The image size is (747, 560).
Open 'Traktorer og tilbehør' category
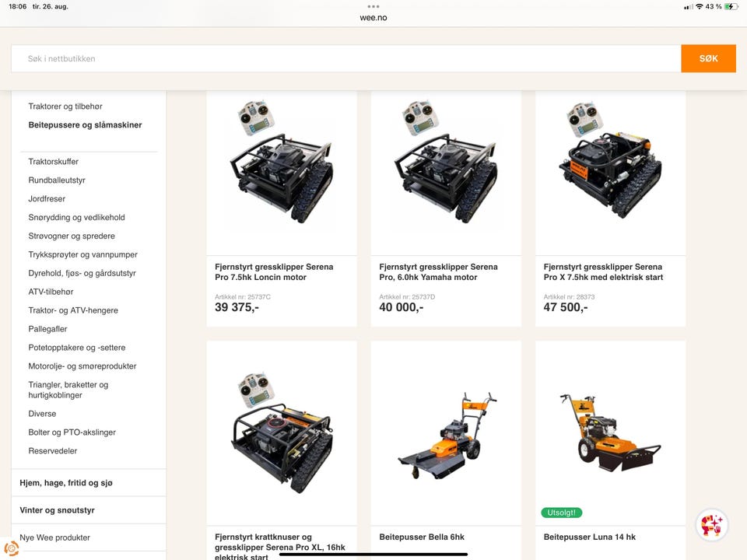click(x=65, y=107)
